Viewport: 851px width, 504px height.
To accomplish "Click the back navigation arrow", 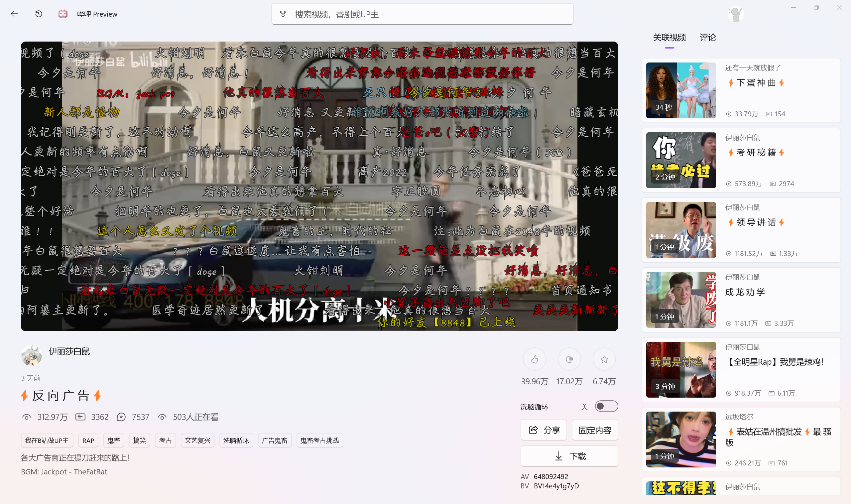I will 14,14.
